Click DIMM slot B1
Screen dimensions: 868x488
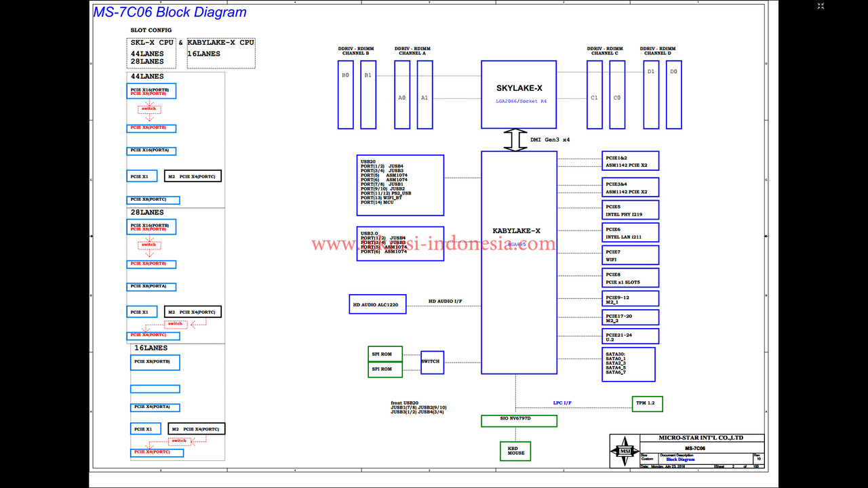[x=368, y=94]
